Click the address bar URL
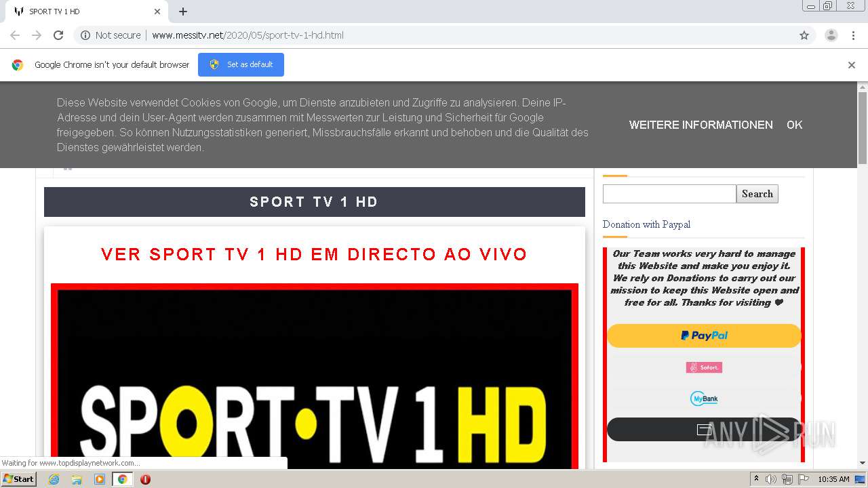This screenshot has height=488, width=868. [248, 35]
